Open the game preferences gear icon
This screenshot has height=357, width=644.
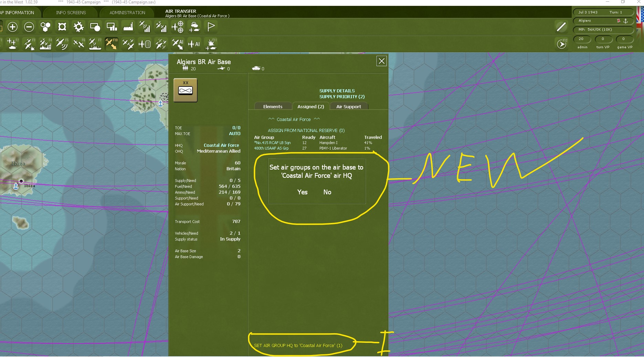[x=78, y=27]
